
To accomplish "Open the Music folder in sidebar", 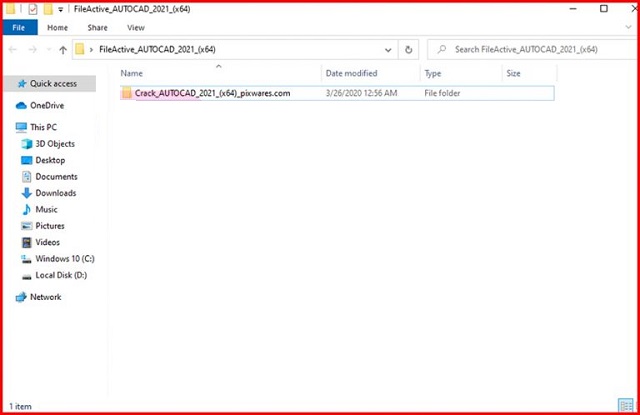I will (47, 209).
